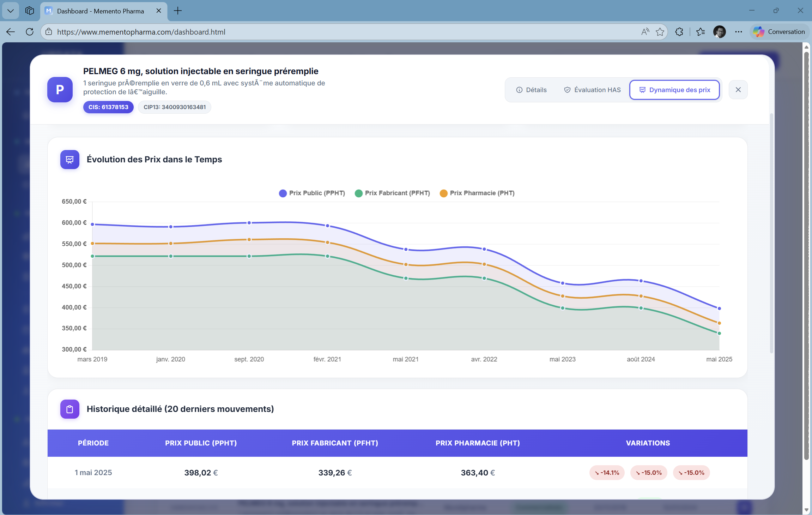The height and width of the screenshot is (515, 812).
Task: Open the browser settings ellipsis menu
Action: point(738,32)
